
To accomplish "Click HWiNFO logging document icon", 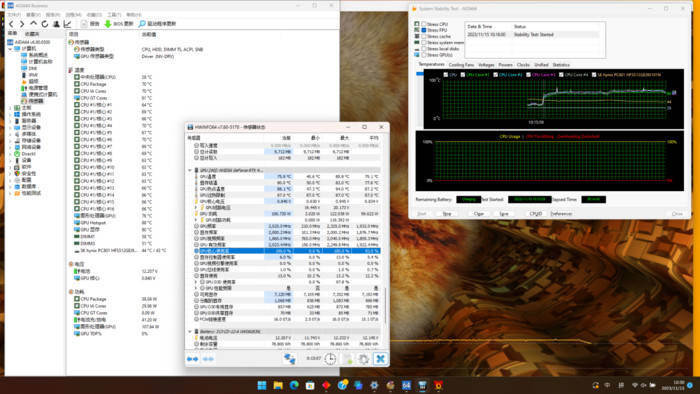I will (x=347, y=358).
